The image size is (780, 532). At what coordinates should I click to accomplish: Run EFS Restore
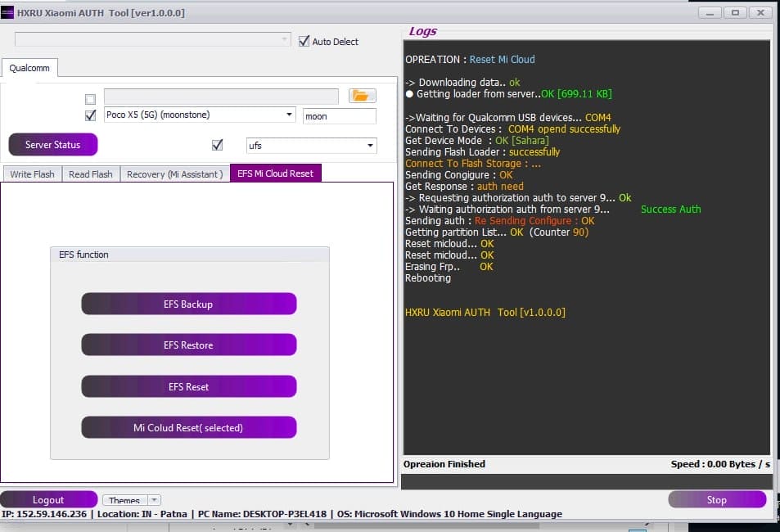(x=188, y=345)
